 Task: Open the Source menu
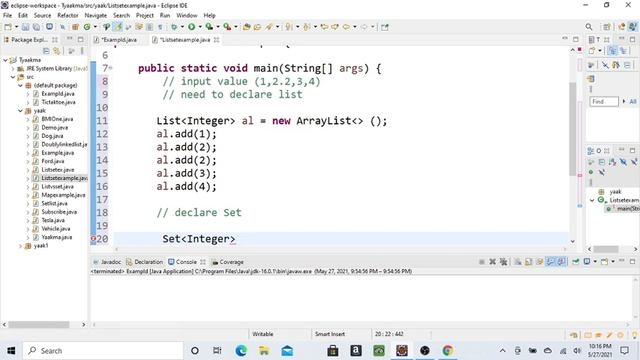(42, 15)
